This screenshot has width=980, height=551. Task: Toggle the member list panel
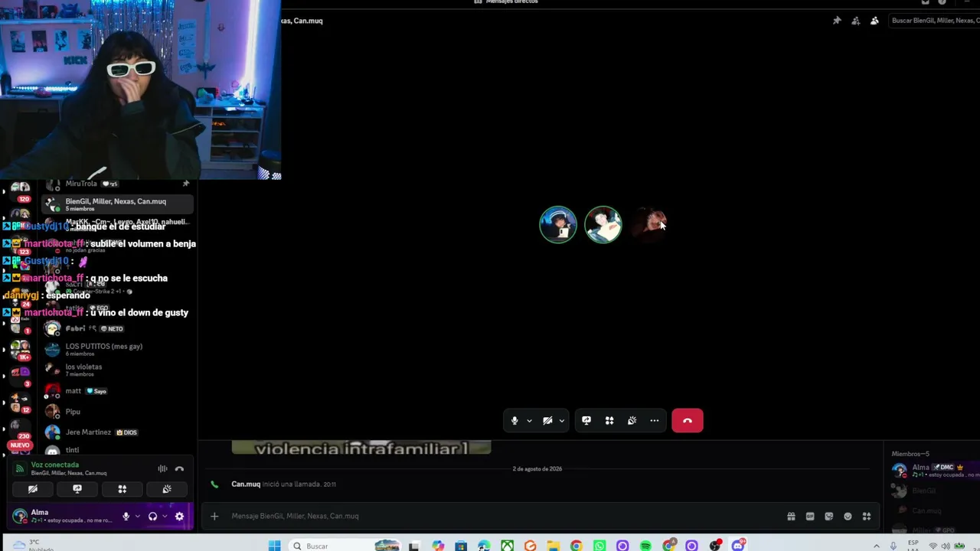click(874, 21)
